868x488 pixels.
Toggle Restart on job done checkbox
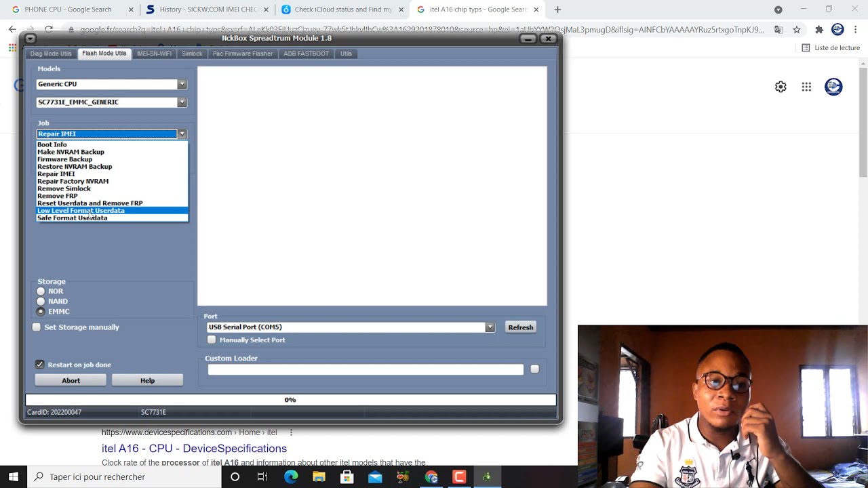point(39,365)
